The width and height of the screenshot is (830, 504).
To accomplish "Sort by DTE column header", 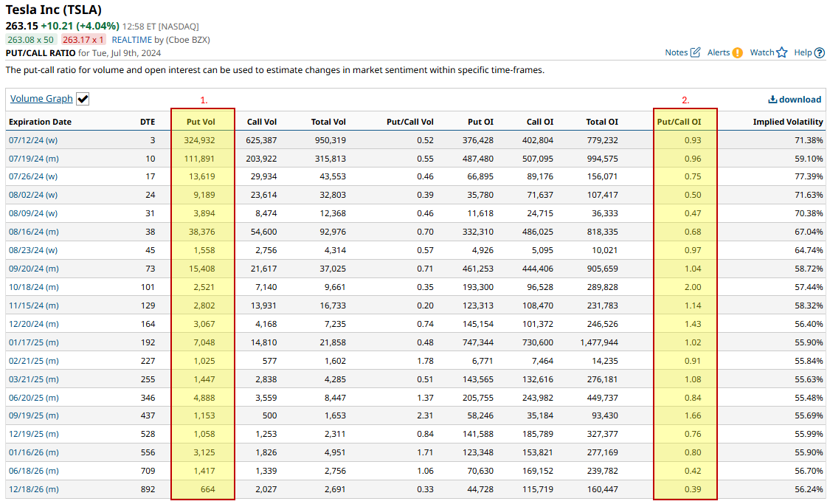I will (x=147, y=122).
